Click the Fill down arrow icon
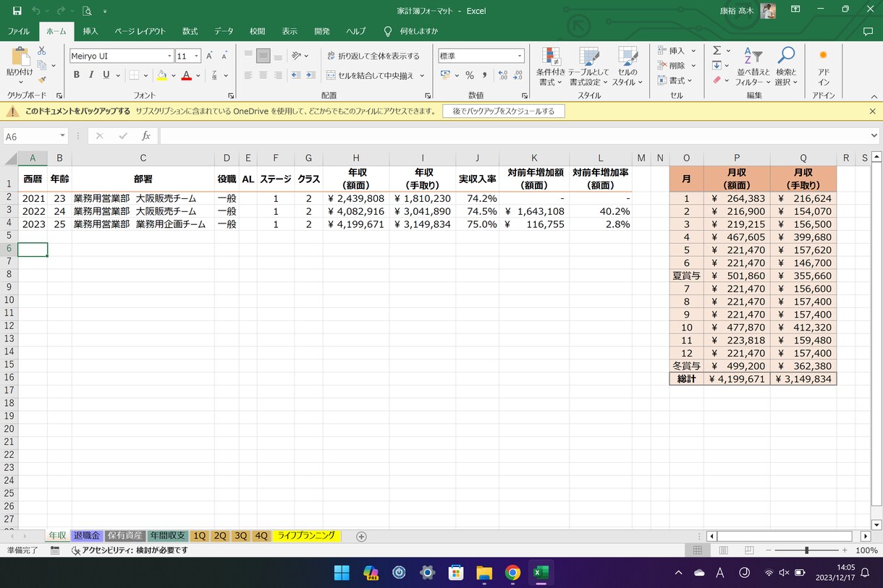Screen dimensions: 883x588 (x=717, y=66)
